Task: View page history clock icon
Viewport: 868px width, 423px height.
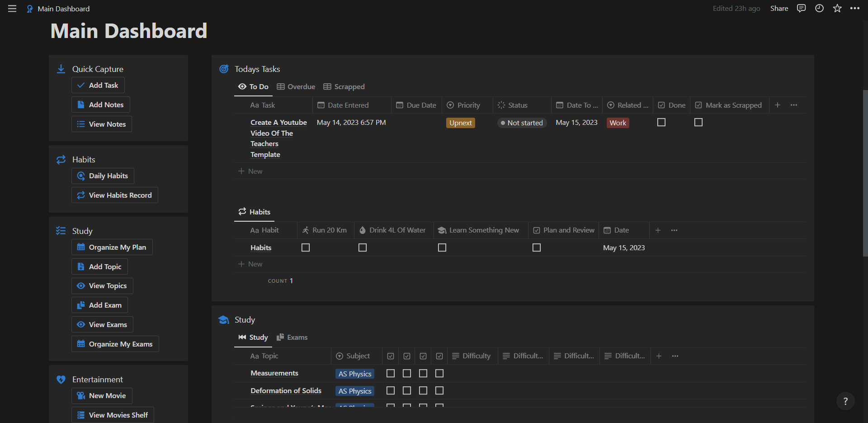Action: click(x=819, y=8)
